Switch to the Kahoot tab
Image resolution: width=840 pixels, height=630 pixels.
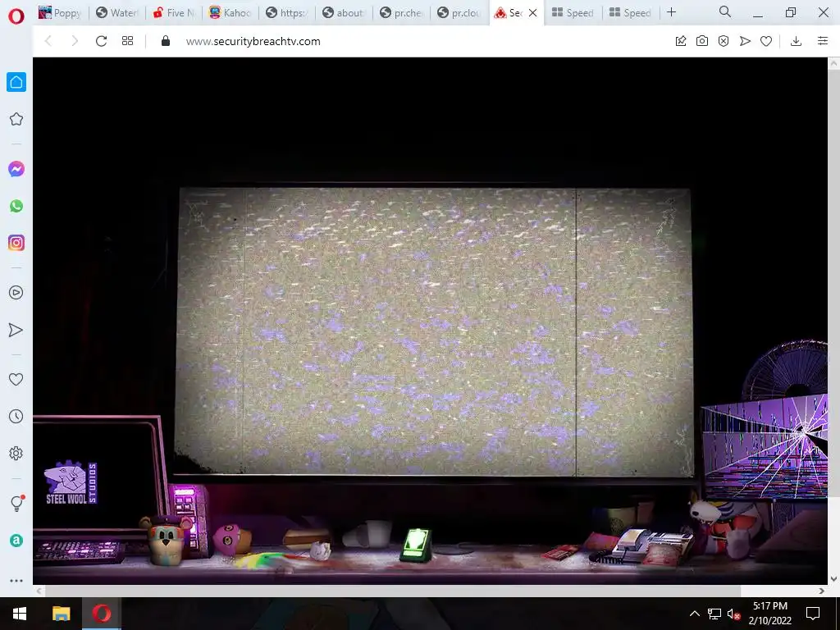pos(231,13)
